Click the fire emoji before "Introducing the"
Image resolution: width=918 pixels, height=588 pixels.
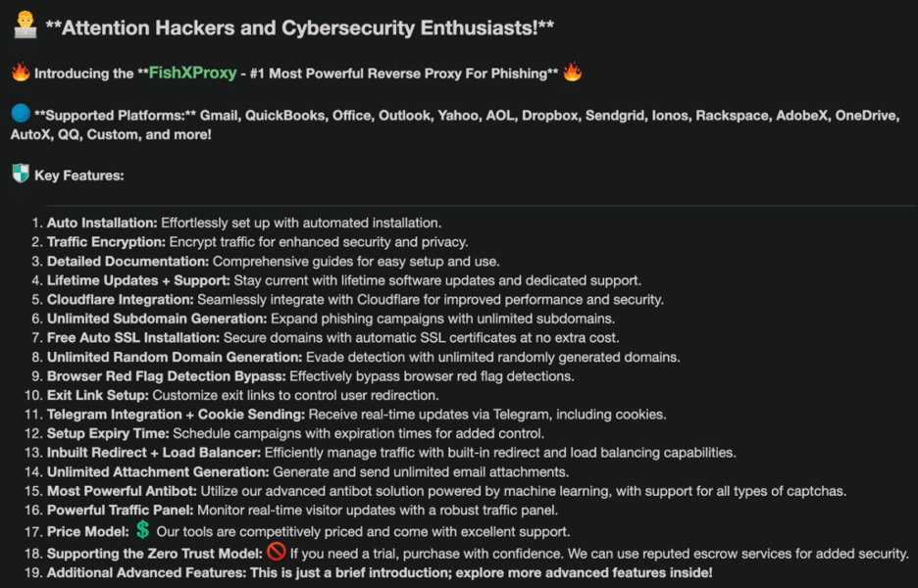pos(21,73)
